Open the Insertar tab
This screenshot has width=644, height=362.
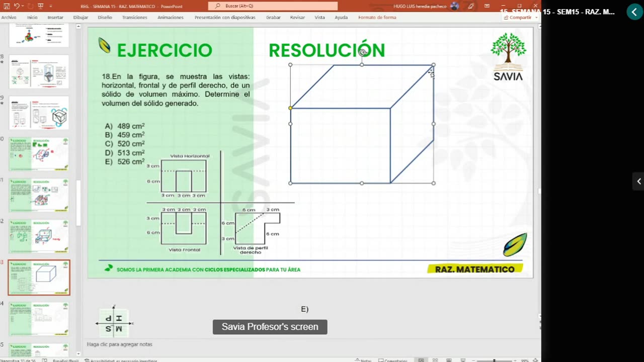click(55, 17)
